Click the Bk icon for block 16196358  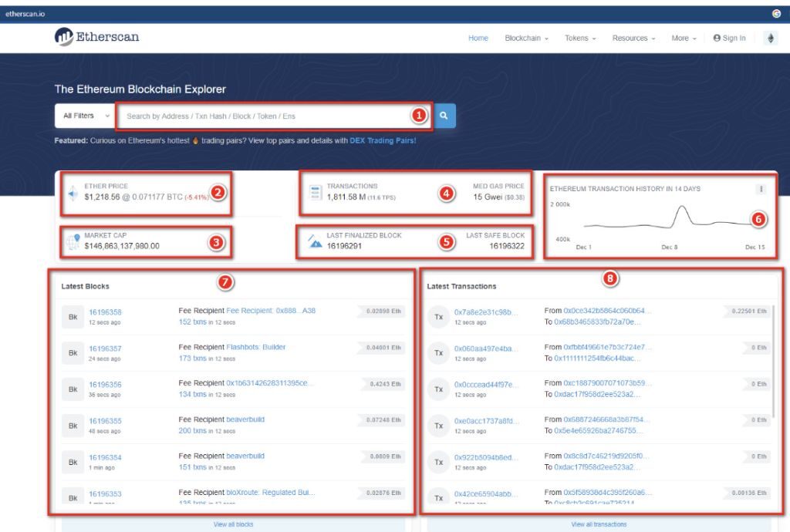point(73,317)
